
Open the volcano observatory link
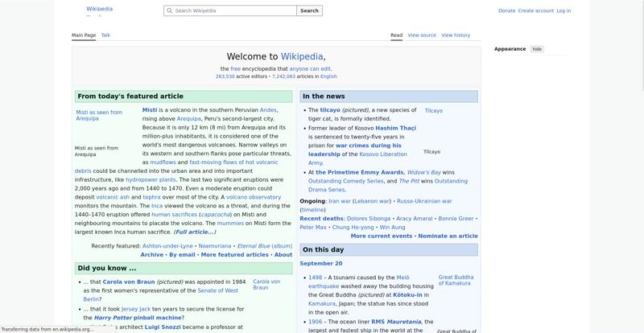click(254, 197)
